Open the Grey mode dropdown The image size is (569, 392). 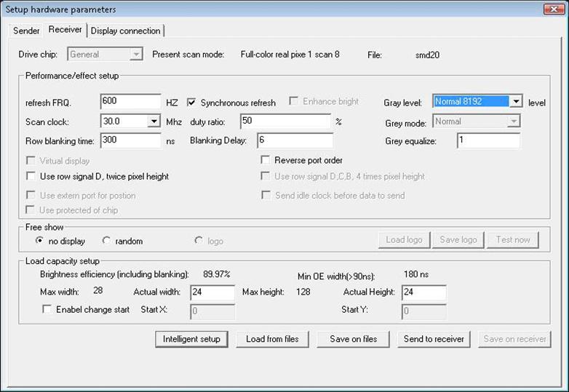pyautogui.click(x=477, y=121)
